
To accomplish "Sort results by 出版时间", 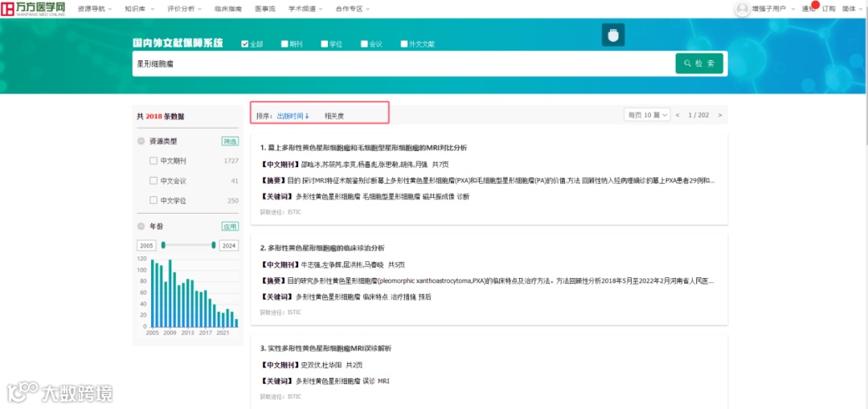I will (x=293, y=117).
